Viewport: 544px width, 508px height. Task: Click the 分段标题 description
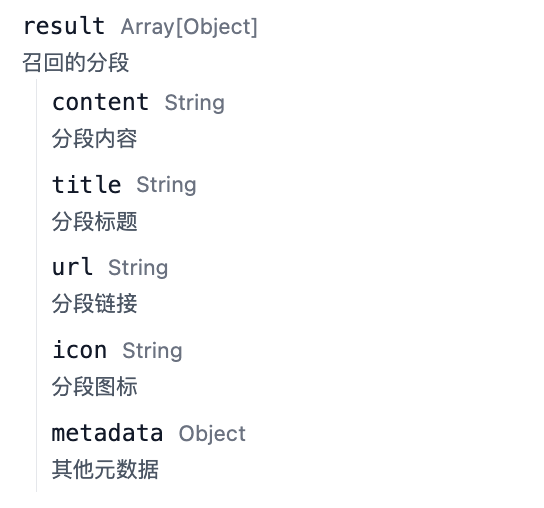click(95, 221)
